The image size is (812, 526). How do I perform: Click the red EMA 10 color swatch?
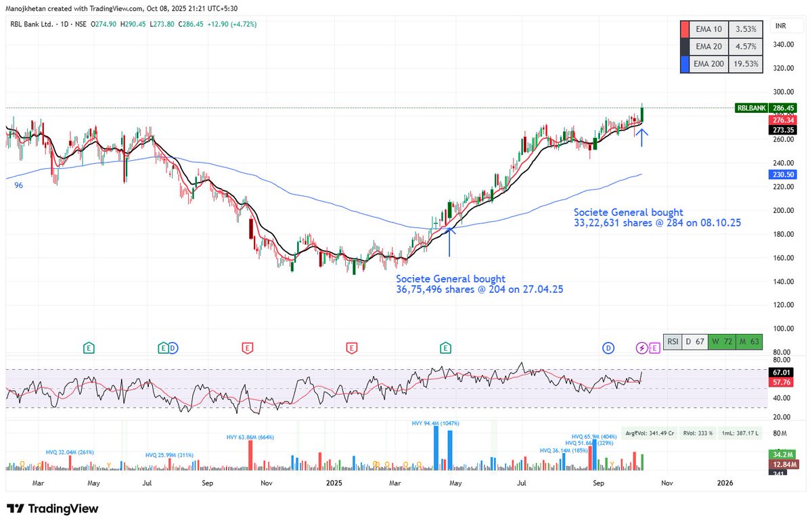[684, 28]
